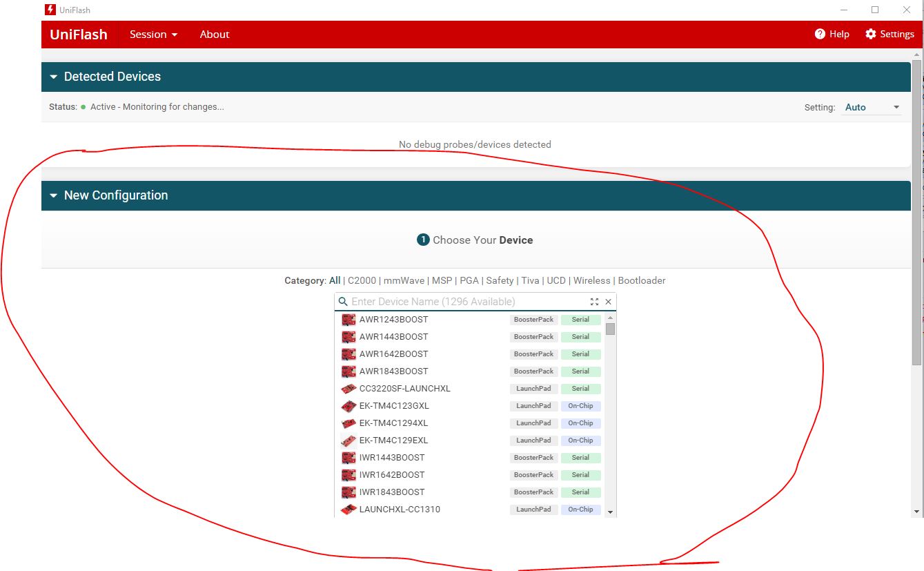Show Wireless category devices
Image resolution: width=924 pixels, height=571 pixels.
[592, 280]
